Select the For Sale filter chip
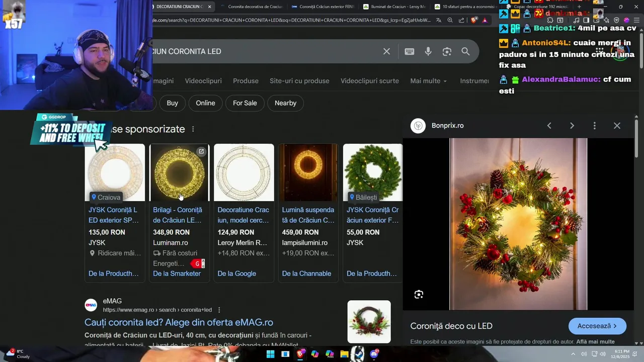The height and width of the screenshot is (362, 644). point(245,103)
